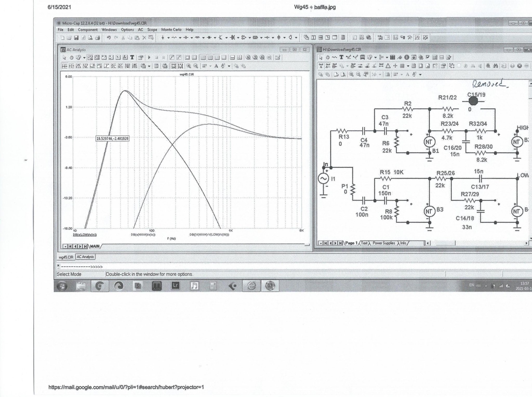The width and height of the screenshot is (532, 397).
Task: Open dropdown arrow next to Resistor component
Action: coord(180,38)
